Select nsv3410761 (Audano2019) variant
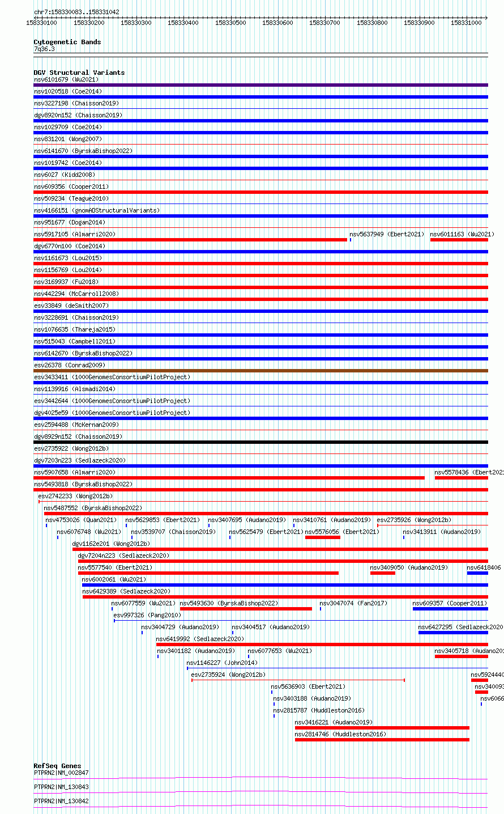 point(332,520)
